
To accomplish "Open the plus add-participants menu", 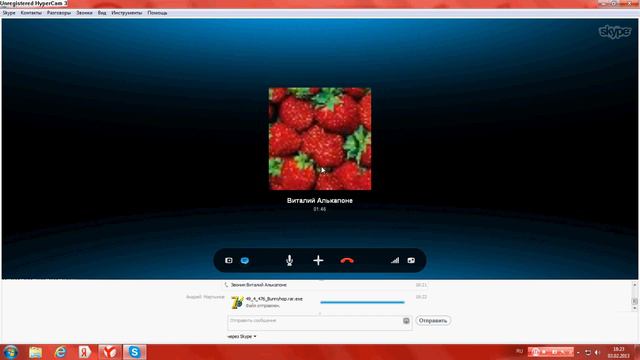I will (x=318, y=260).
